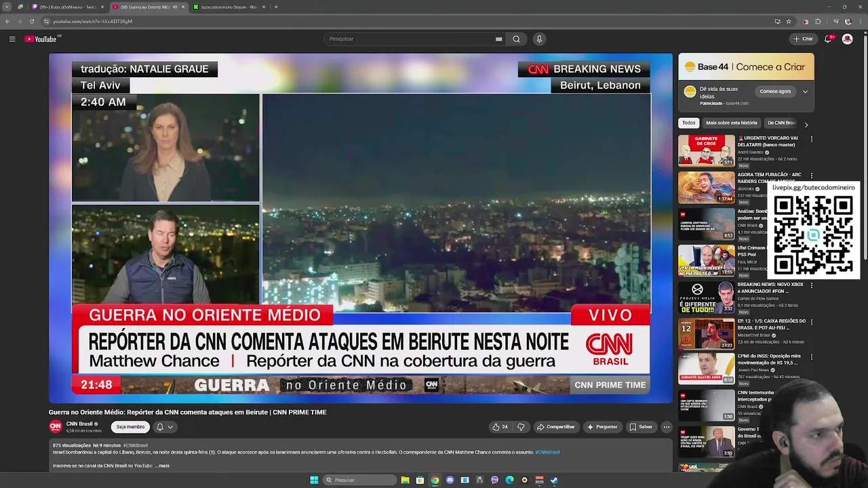The image size is (868, 488).
Task: Select the Mais sobre esta história chip
Action: coord(731,123)
